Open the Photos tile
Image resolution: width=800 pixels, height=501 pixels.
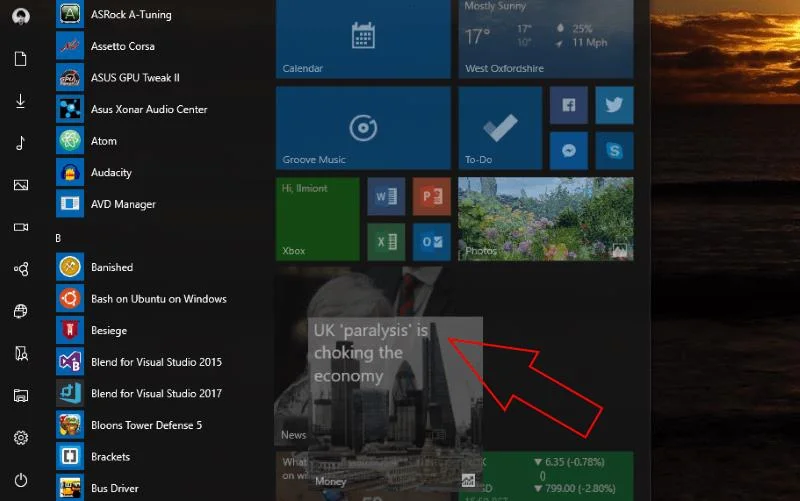tap(546, 219)
